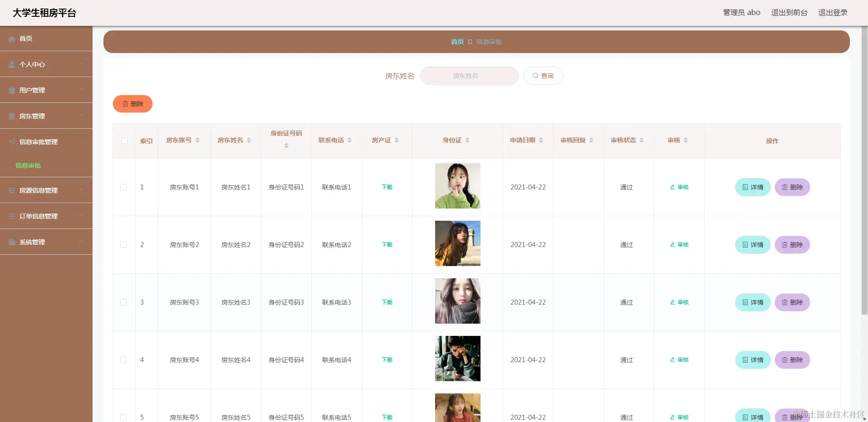Sort table by 房东姓名 column arrows
Screen dimensions: 868x422
(249, 141)
